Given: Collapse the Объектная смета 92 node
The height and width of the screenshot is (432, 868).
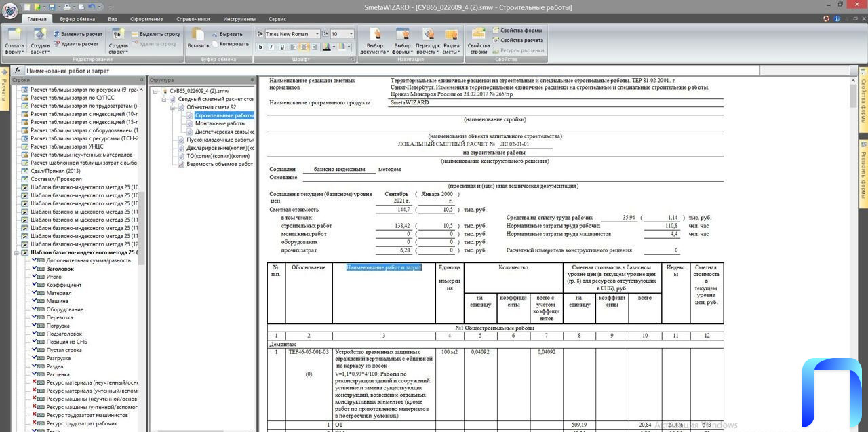Looking at the screenshot, I should tap(173, 107).
